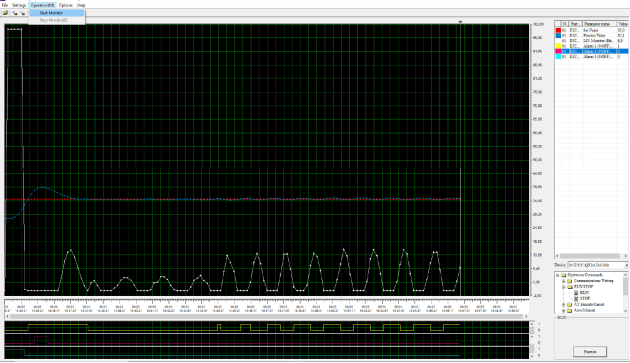Open the Settings menu
Image resolution: width=630 pixels, height=363 pixels.
pos(19,5)
